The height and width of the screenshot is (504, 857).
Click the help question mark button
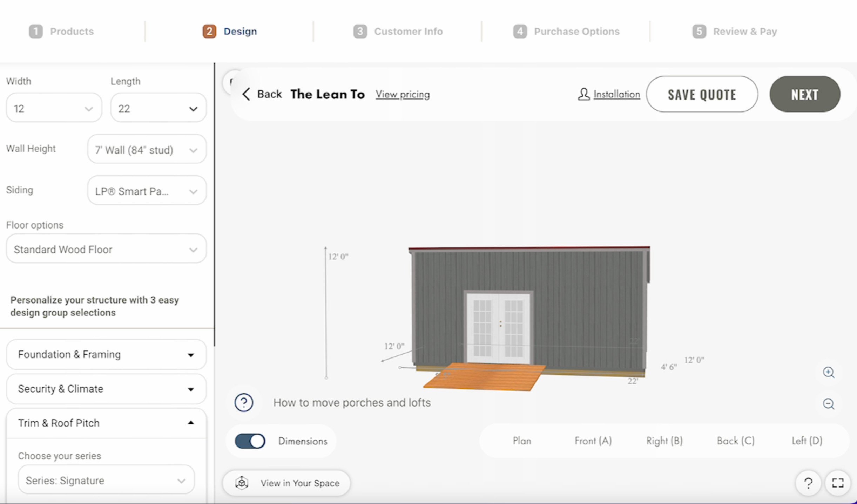[808, 483]
